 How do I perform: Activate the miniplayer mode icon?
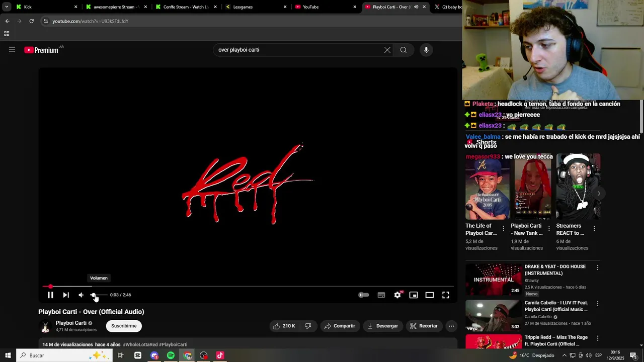click(x=414, y=295)
